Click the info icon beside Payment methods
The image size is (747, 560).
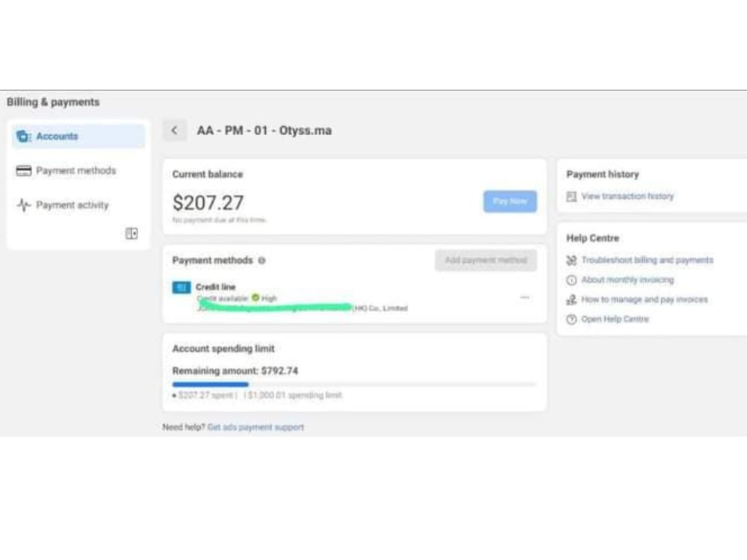(x=261, y=261)
